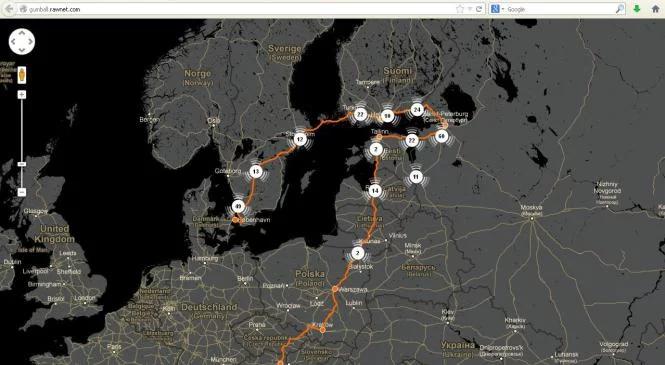Image resolution: width=665 pixels, height=365 pixels.
Task: Open the browser home page
Action: [655, 9]
